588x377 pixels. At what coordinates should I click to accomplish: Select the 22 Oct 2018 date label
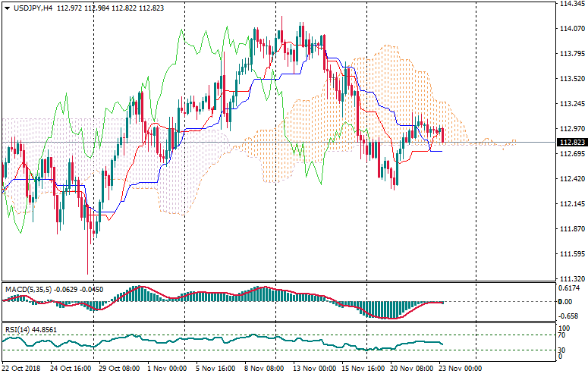click(x=21, y=368)
